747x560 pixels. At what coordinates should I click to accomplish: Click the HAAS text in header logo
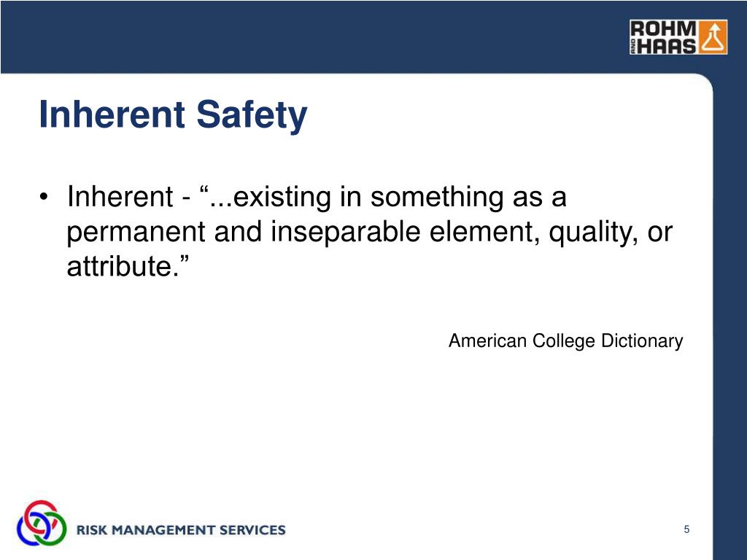pyautogui.click(x=666, y=46)
